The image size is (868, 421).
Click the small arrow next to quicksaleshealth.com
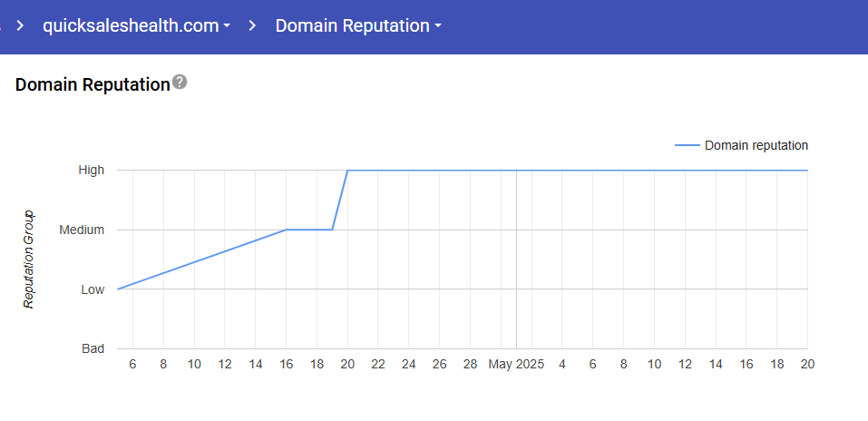(226, 26)
